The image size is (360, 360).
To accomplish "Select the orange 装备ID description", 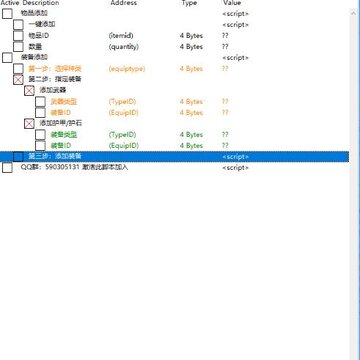I will pos(60,112).
